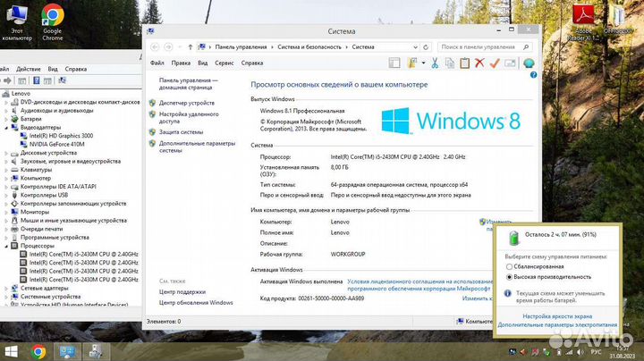Screen dimensions: 644x361
Task: Click the volume speaker tray icon
Action: click(580, 352)
